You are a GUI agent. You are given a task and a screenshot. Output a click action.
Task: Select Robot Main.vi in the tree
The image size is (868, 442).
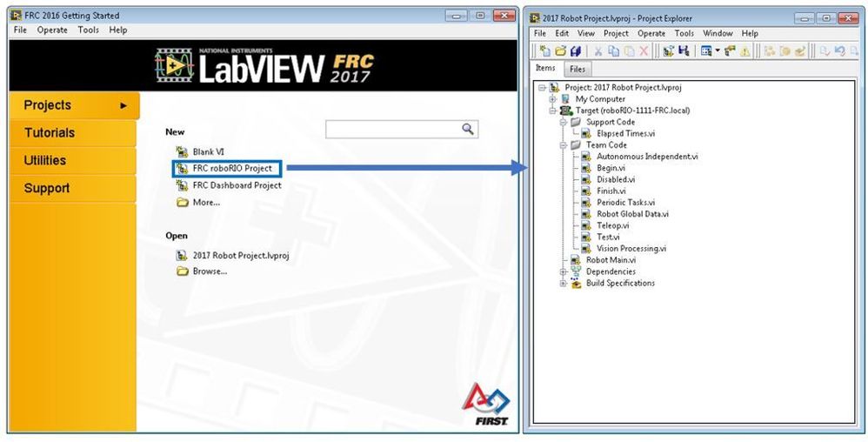point(611,260)
